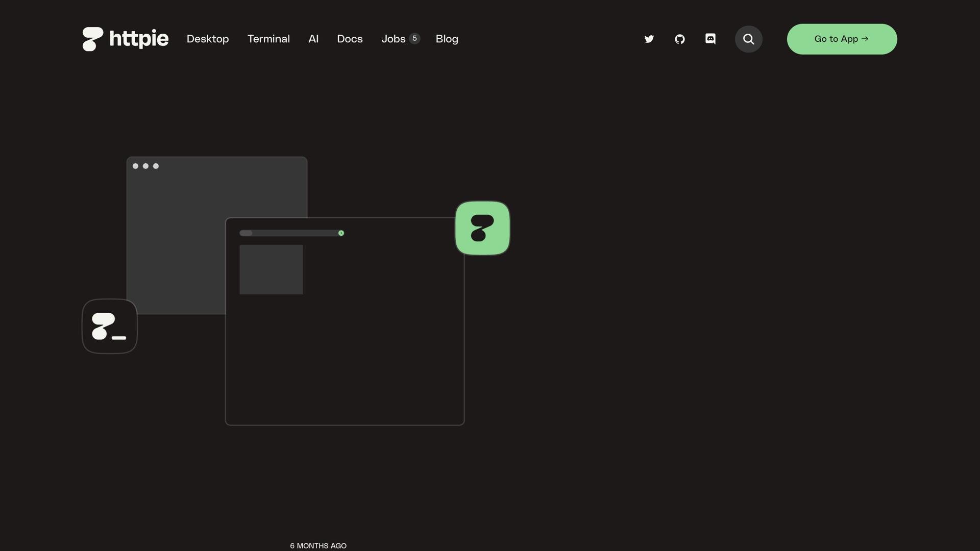The image size is (980, 551).
Task: Select the HTTPie terminal app icon
Action: coord(109,327)
